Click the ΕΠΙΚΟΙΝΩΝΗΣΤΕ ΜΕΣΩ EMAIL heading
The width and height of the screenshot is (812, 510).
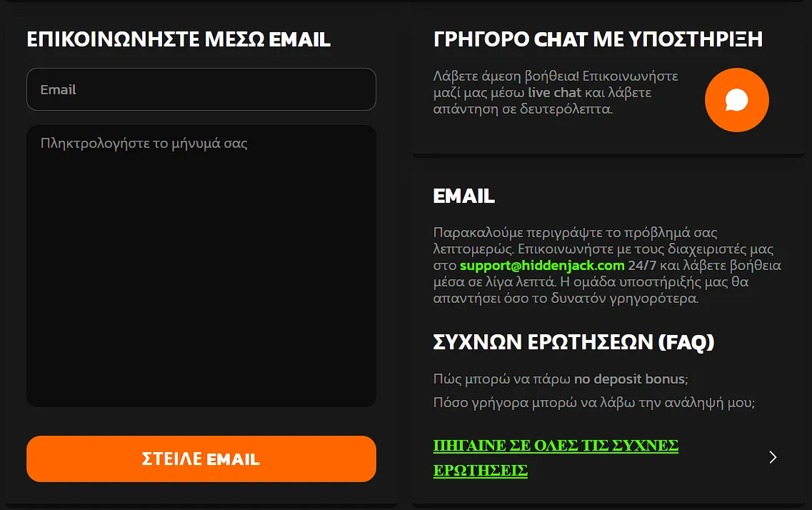click(179, 39)
